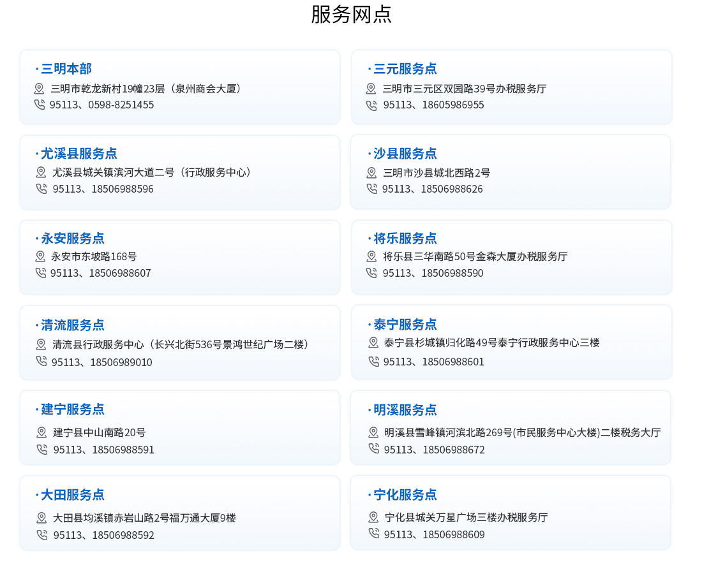Click phone icon in 尤溪县服务点 card
This screenshot has height=588, width=702.
pos(41,188)
